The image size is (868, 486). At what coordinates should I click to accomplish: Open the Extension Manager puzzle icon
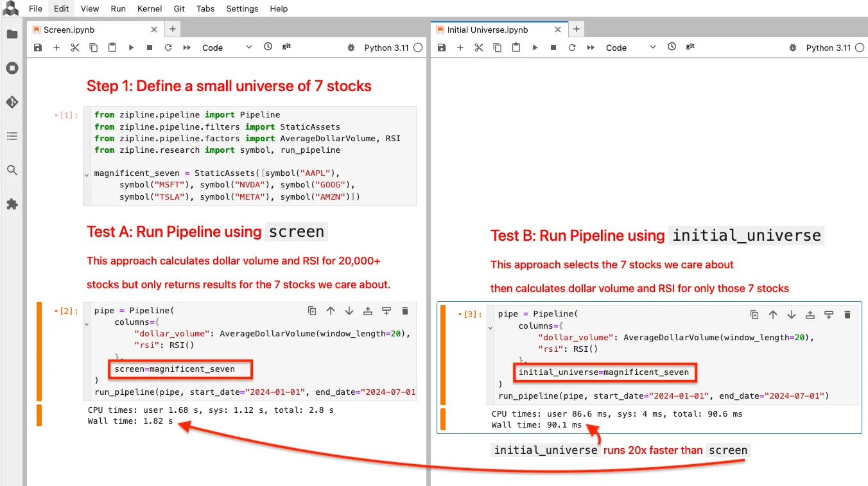(x=12, y=204)
